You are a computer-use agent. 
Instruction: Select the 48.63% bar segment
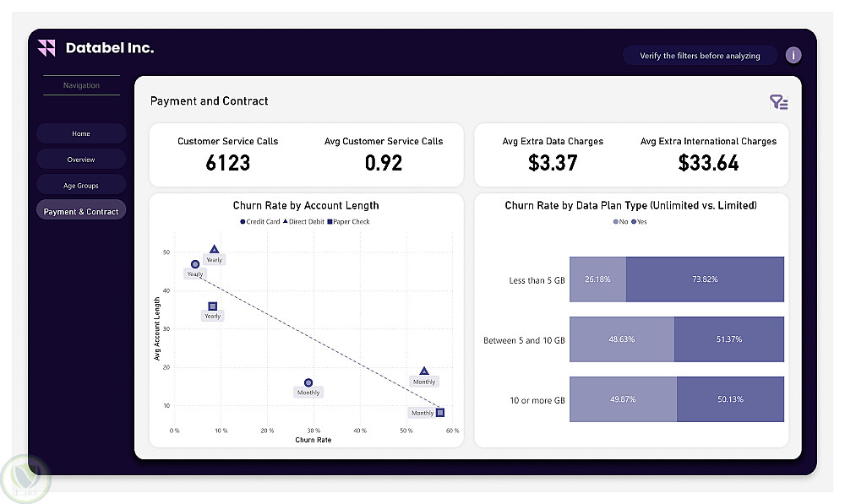(622, 339)
